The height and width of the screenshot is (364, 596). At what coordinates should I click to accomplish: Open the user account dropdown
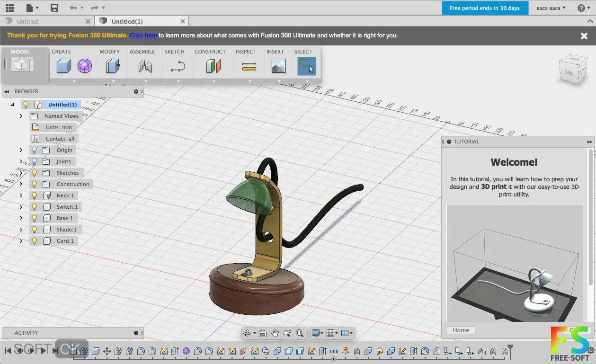[x=551, y=8]
